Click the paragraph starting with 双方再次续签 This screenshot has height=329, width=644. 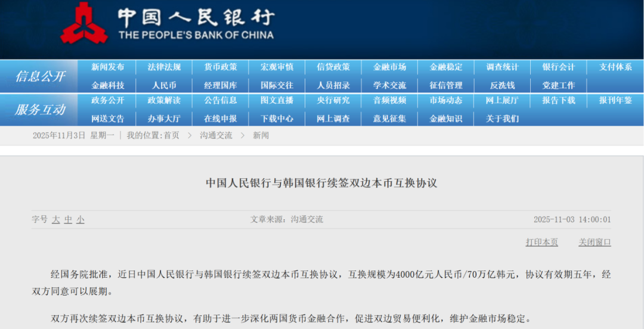click(291, 318)
